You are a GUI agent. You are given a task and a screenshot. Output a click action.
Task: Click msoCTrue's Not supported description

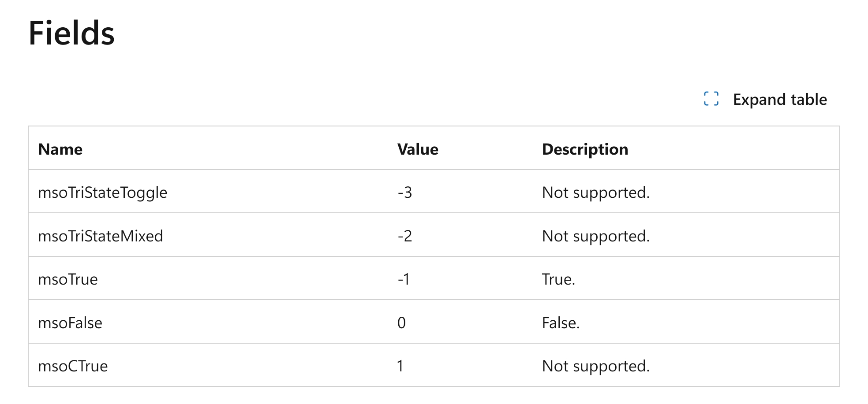(595, 366)
